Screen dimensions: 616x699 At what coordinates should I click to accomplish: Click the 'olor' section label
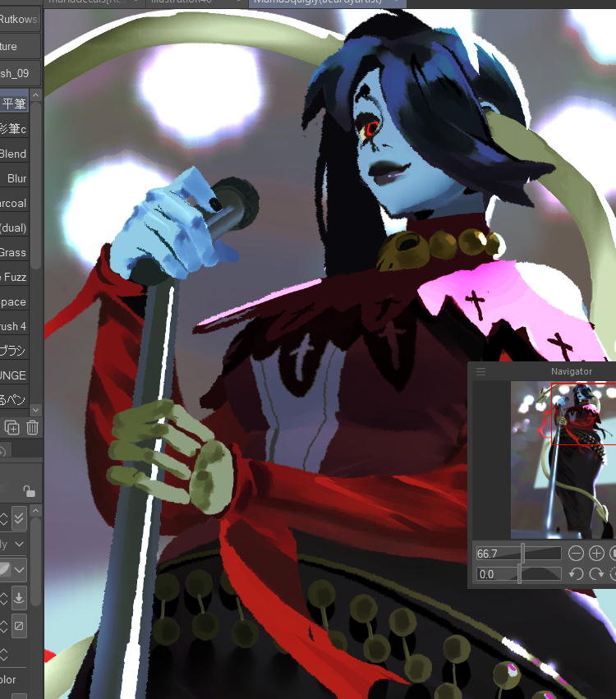click(x=7, y=679)
